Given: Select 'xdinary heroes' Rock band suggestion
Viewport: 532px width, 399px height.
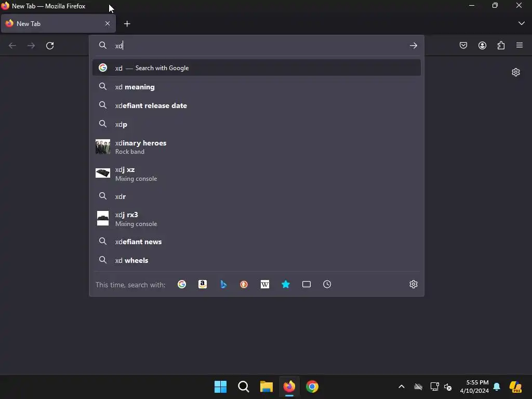Looking at the screenshot, I should tap(257, 147).
